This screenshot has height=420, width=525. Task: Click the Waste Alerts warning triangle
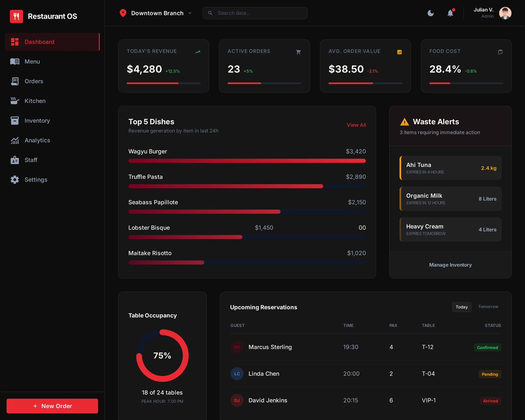point(404,122)
